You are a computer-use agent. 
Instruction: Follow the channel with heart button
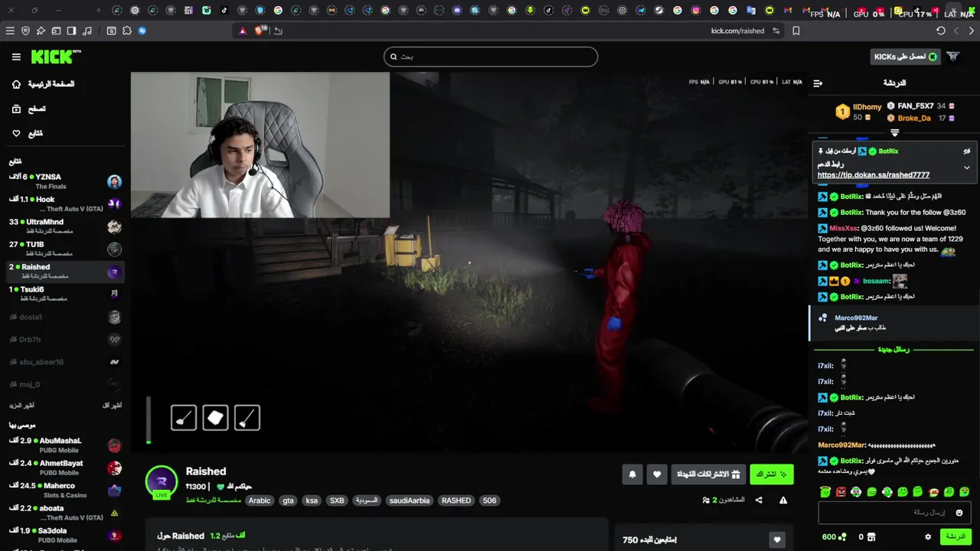(x=657, y=474)
